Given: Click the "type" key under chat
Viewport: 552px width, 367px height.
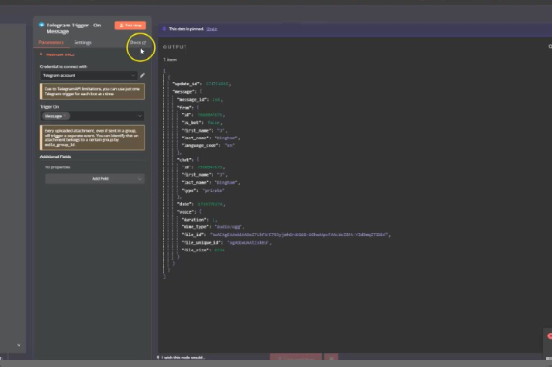Looking at the screenshot, I should pos(190,190).
